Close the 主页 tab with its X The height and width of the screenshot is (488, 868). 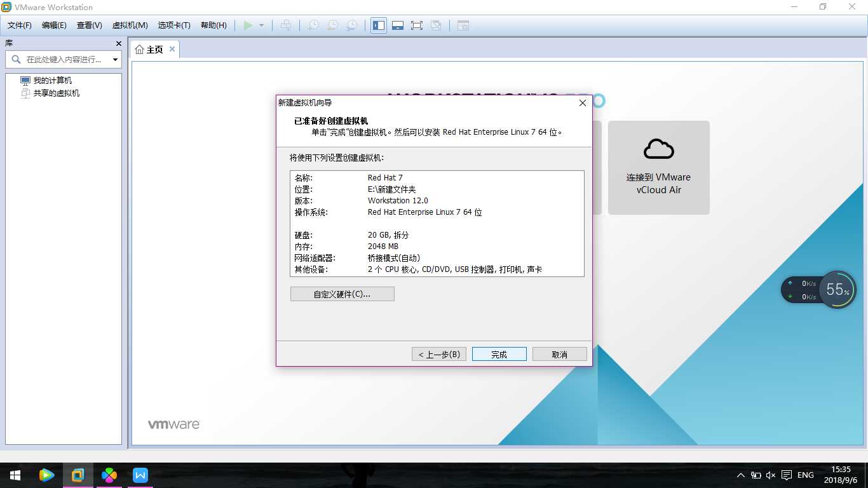point(172,49)
